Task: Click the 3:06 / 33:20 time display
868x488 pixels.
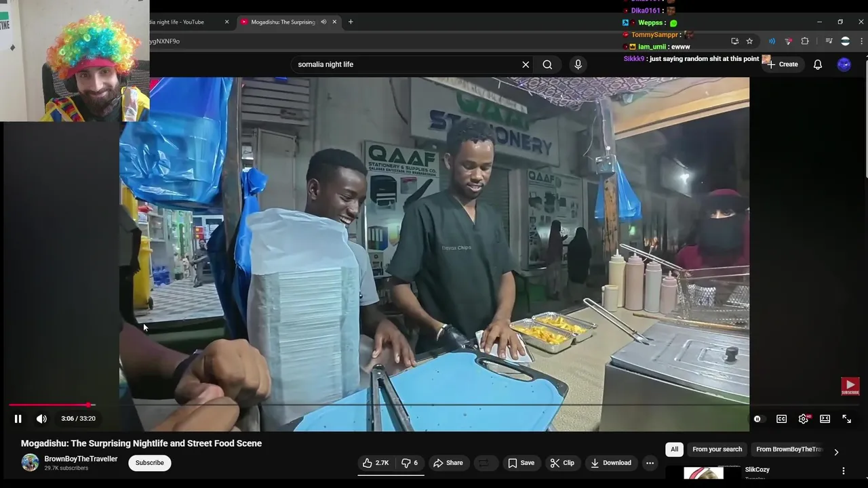Action: point(78,419)
